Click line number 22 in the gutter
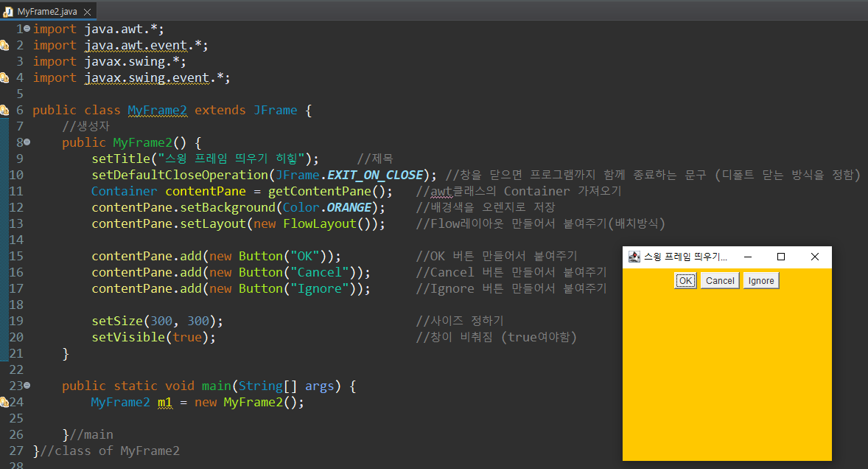The height and width of the screenshot is (469, 868). tap(16, 369)
